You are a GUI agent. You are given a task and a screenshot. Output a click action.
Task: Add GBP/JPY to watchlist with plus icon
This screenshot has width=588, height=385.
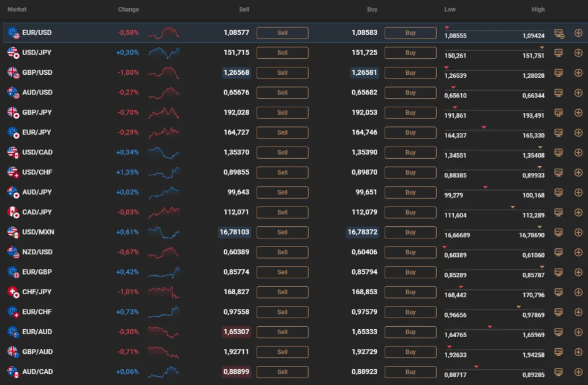coord(578,112)
